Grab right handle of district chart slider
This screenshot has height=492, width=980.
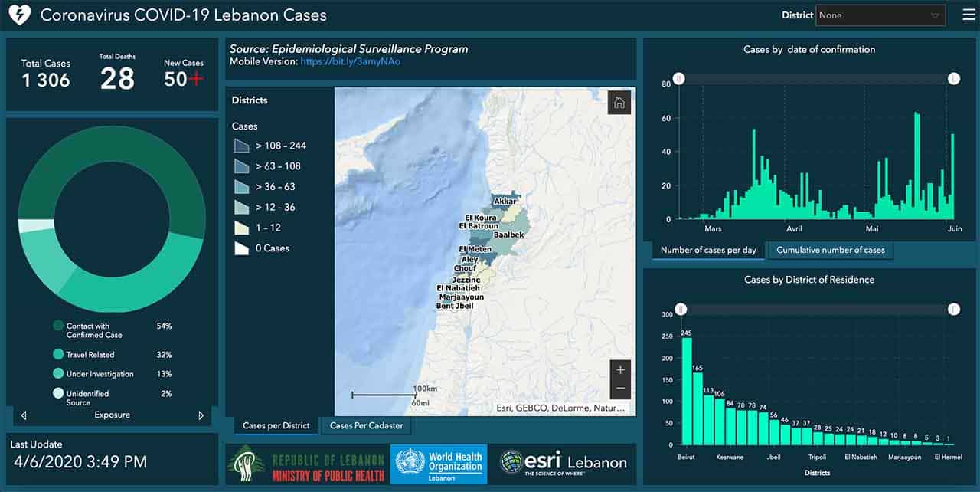coord(953,310)
